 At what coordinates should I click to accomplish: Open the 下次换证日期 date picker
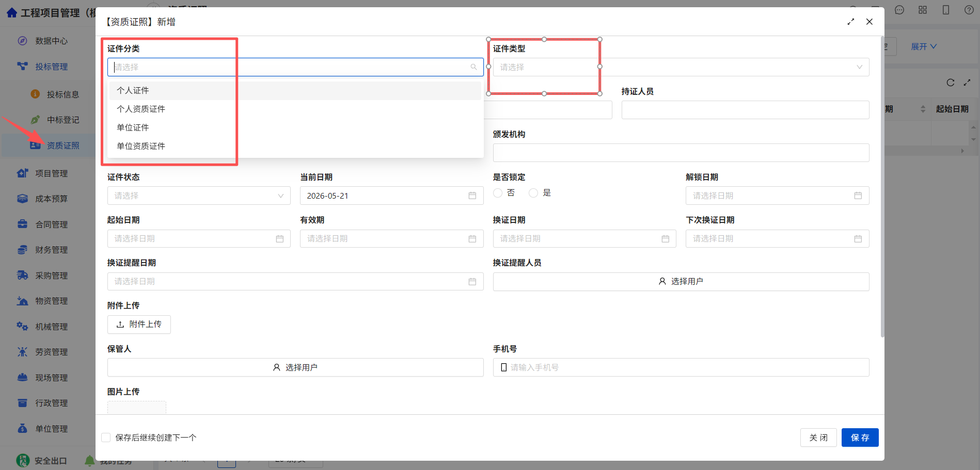click(777, 238)
